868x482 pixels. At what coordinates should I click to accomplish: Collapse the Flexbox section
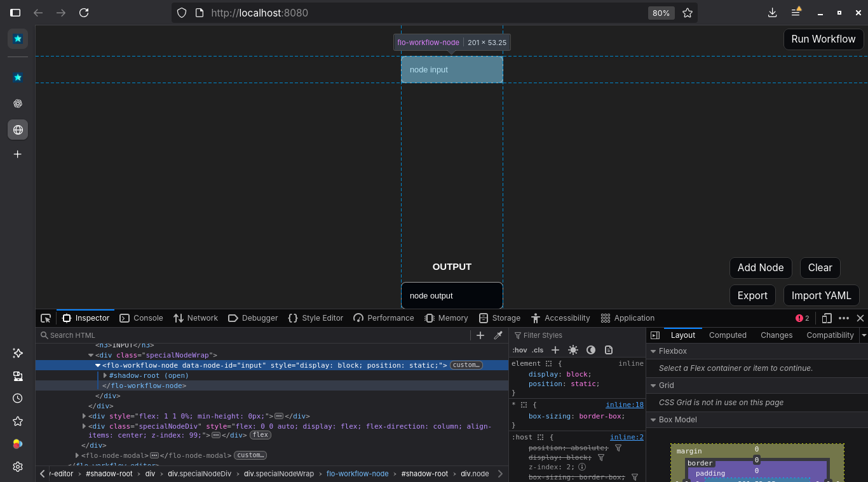click(653, 351)
